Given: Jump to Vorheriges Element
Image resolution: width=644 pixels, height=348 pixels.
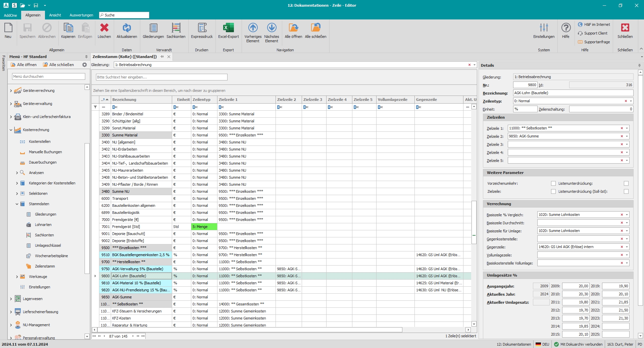Looking at the screenshot, I should [253, 28].
